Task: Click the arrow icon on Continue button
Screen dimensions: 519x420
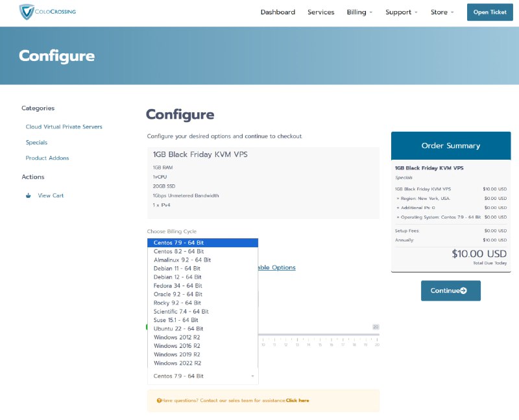Action: click(463, 291)
